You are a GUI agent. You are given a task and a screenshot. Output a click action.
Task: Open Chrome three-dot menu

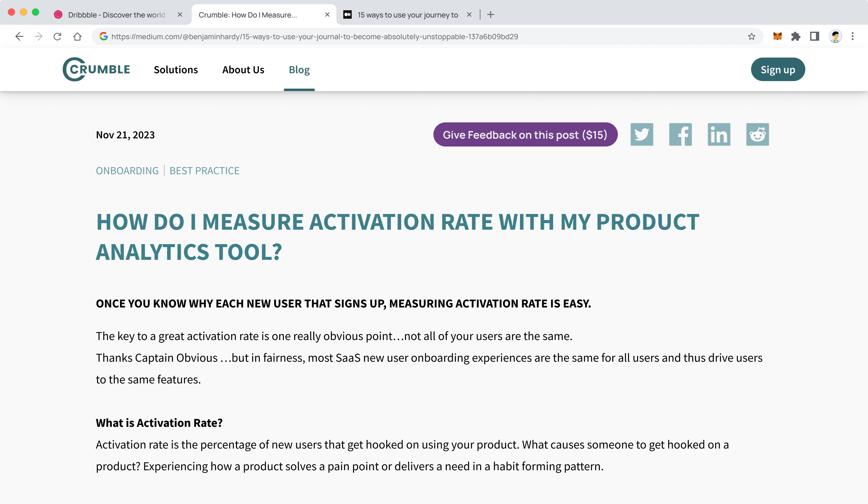pyautogui.click(x=853, y=36)
